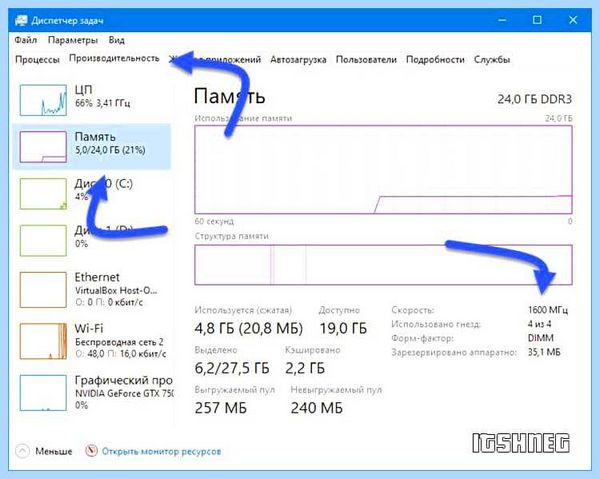Image resolution: width=600 pixels, height=479 pixels.
Task: Click the memory usage graph area
Action: pos(383,169)
